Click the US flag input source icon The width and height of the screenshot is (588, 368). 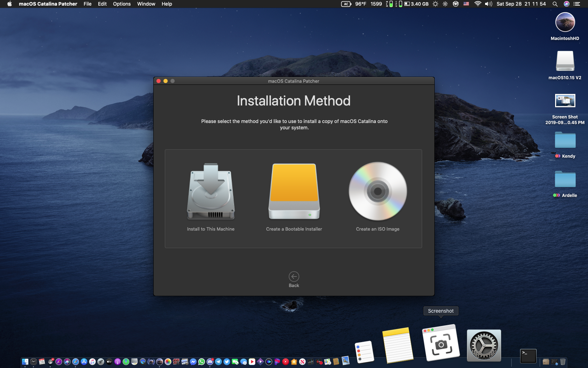point(466,4)
